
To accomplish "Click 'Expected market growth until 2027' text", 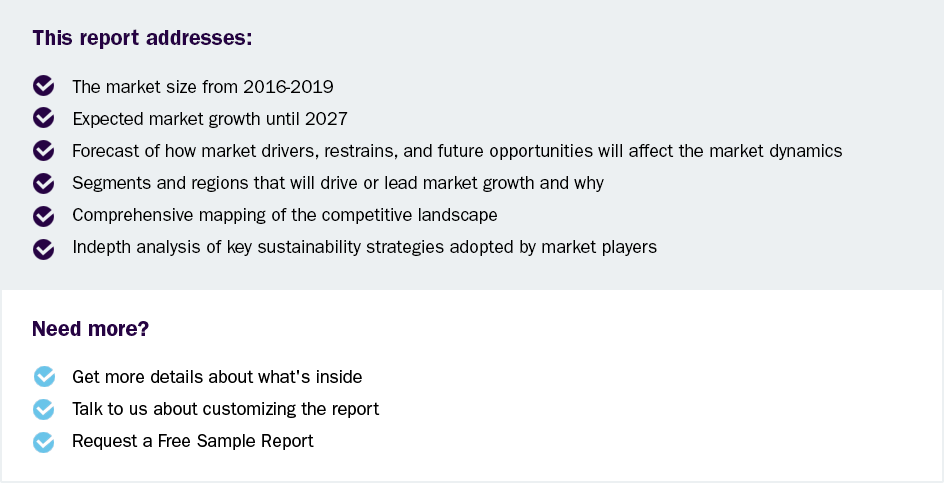I will click(x=210, y=119).
